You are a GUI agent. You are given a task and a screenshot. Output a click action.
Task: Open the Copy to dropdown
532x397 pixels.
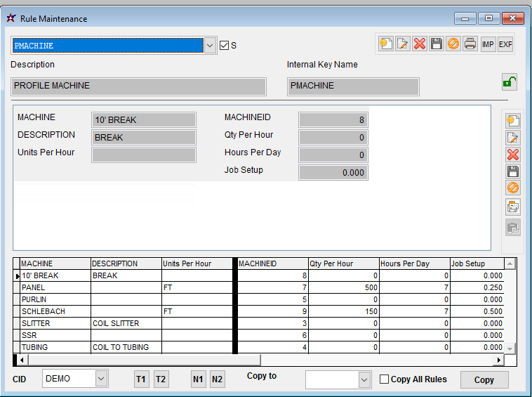pos(364,379)
